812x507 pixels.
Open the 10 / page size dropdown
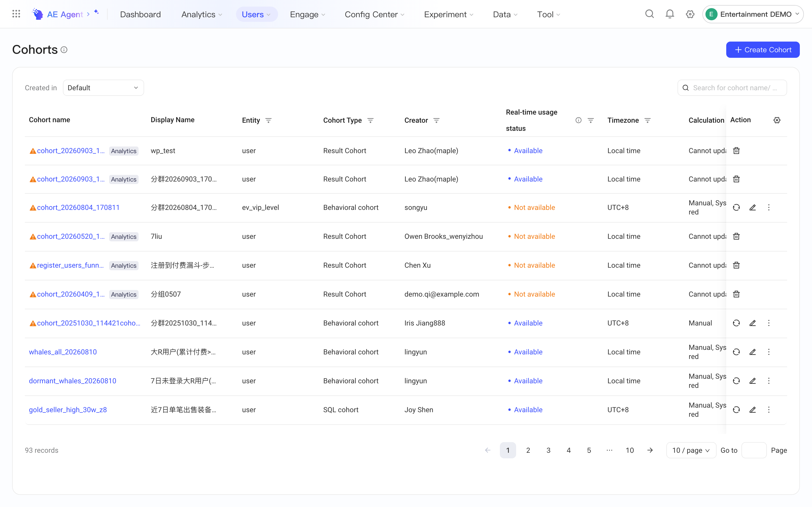click(691, 450)
